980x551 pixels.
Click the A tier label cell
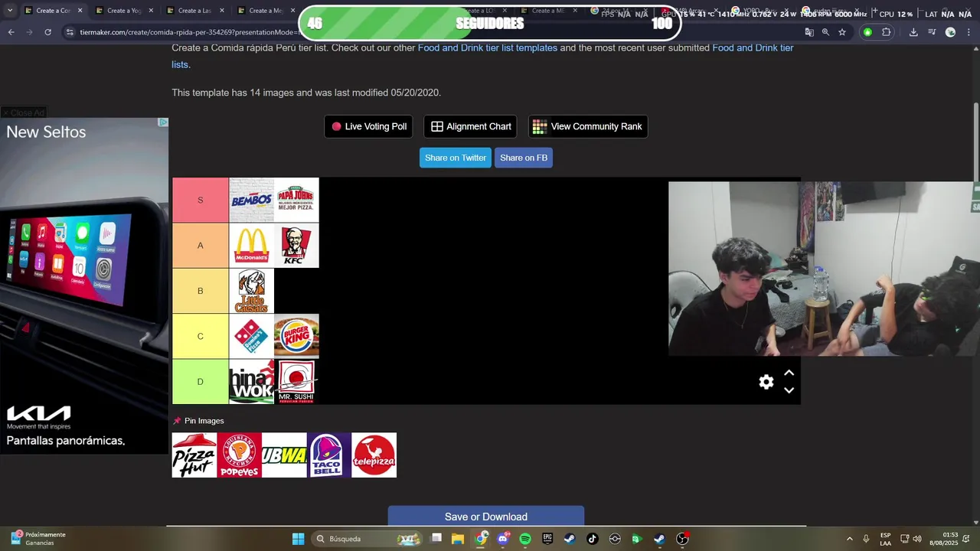click(x=201, y=245)
